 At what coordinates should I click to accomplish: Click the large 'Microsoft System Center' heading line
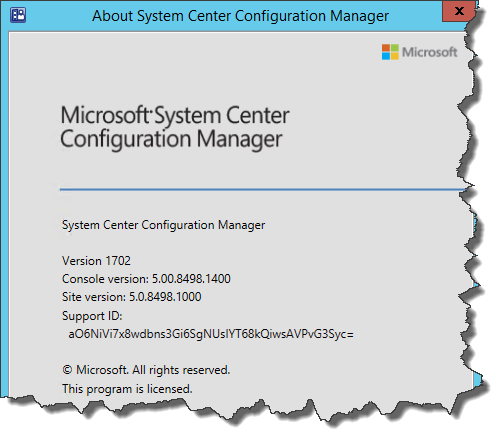[175, 115]
